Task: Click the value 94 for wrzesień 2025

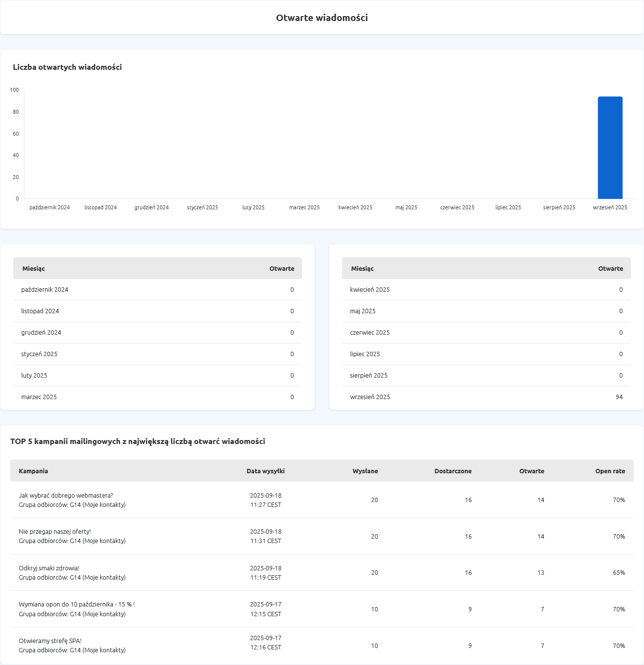Action: click(619, 397)
